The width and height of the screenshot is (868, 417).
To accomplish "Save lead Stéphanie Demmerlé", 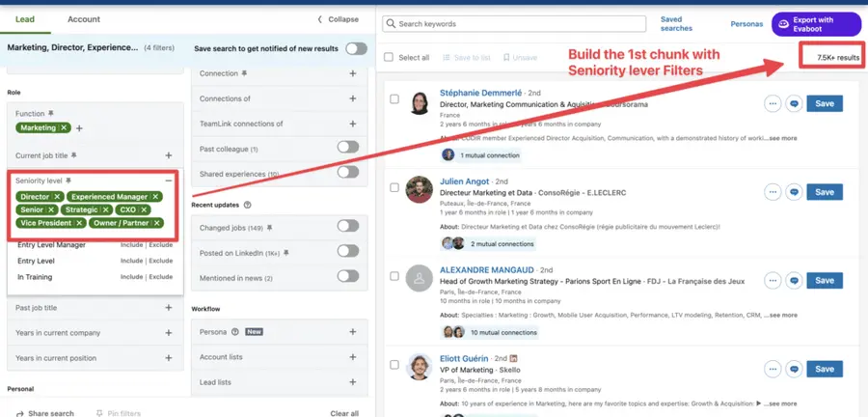I will pos(825,103).
